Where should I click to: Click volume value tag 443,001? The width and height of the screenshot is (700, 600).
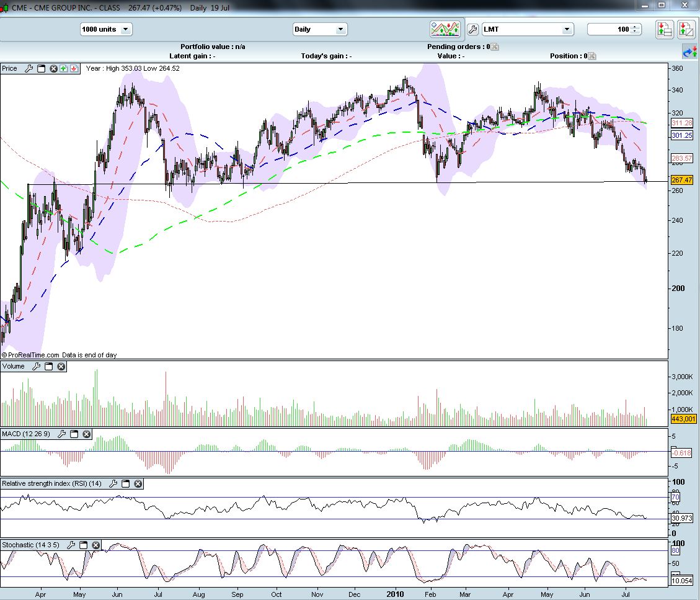pyautogui.click(x=683, y=419)
